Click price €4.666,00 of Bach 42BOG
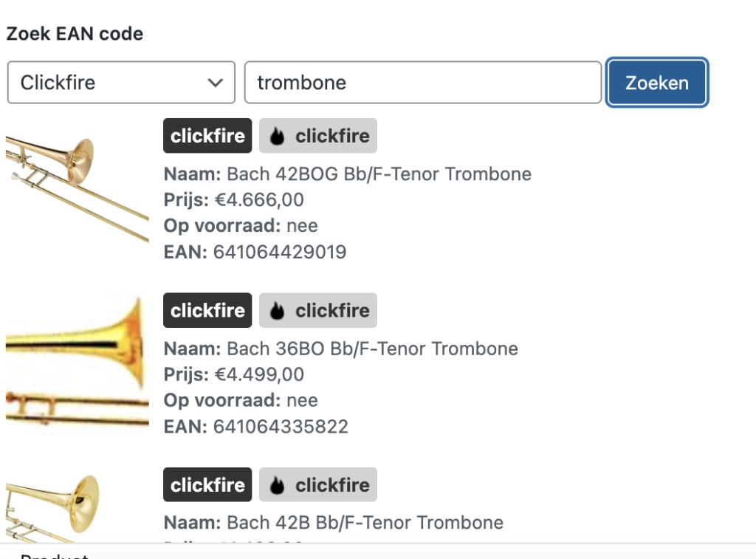756x559 pixels. (x=259, y=200)
